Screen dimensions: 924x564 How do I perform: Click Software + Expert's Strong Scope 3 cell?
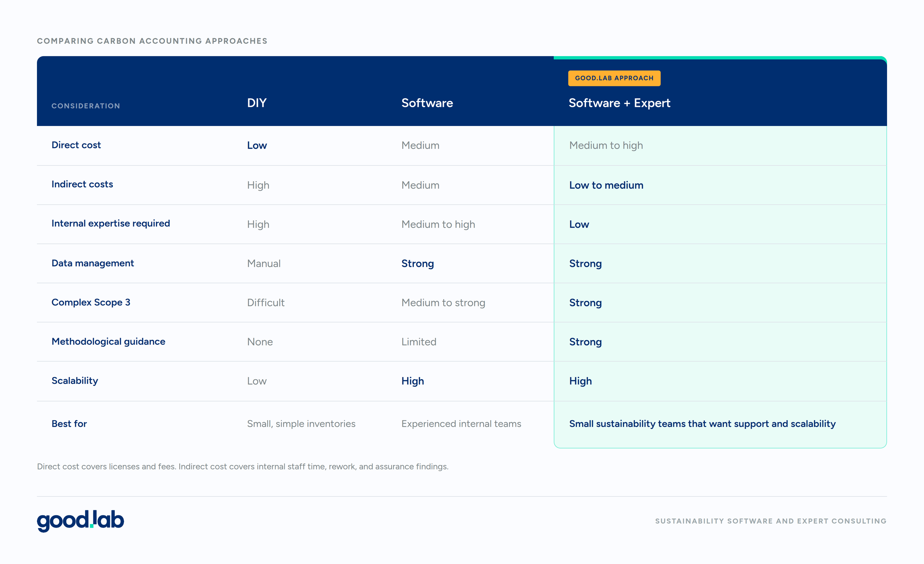pos(585,303)
